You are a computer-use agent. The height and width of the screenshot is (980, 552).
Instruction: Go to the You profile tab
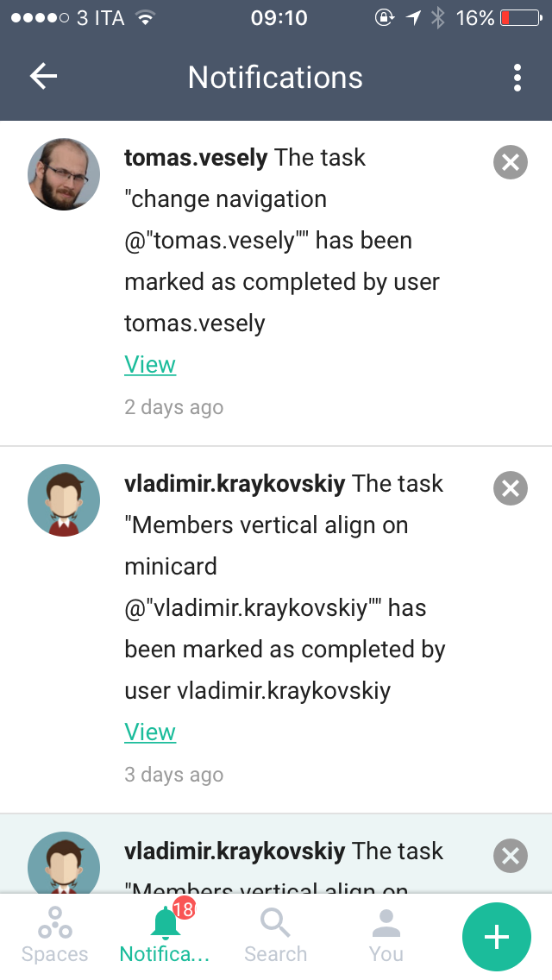click(x=386, y=934)
